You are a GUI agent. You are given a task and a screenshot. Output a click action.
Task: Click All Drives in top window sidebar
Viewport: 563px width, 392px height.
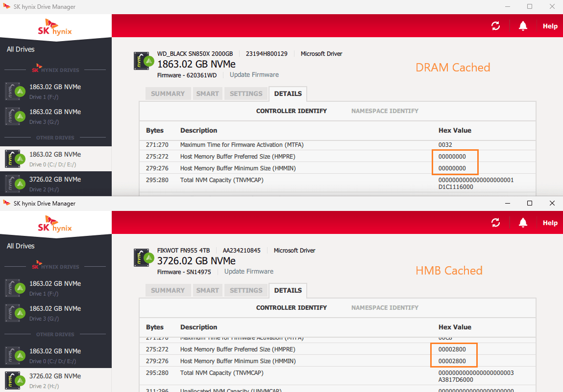21,49
